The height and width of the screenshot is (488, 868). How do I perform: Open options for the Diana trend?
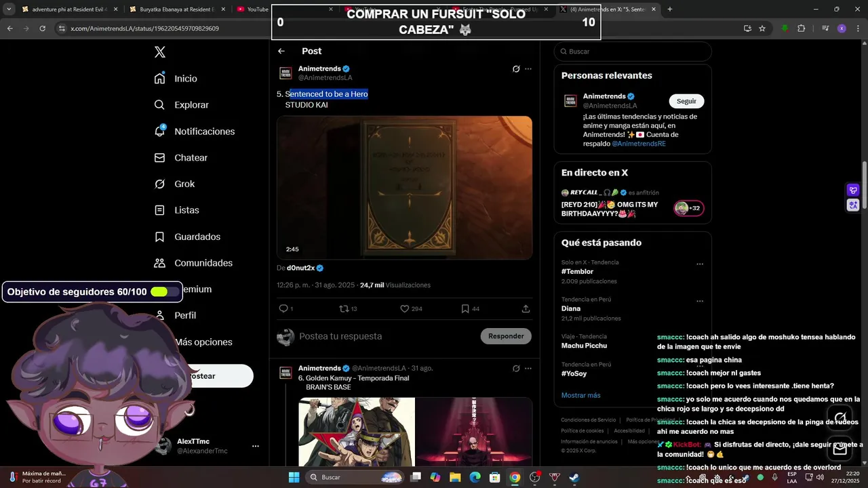click(x=700, y=301)
